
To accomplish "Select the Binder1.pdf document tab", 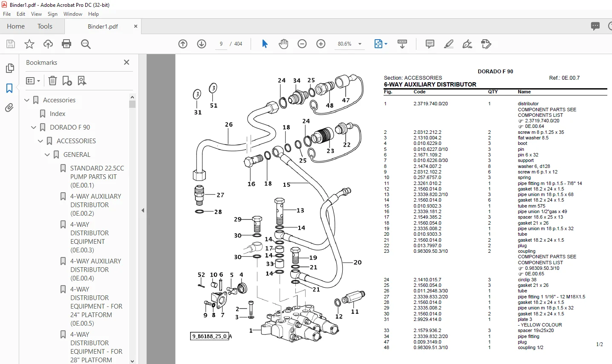I will 103,26.
